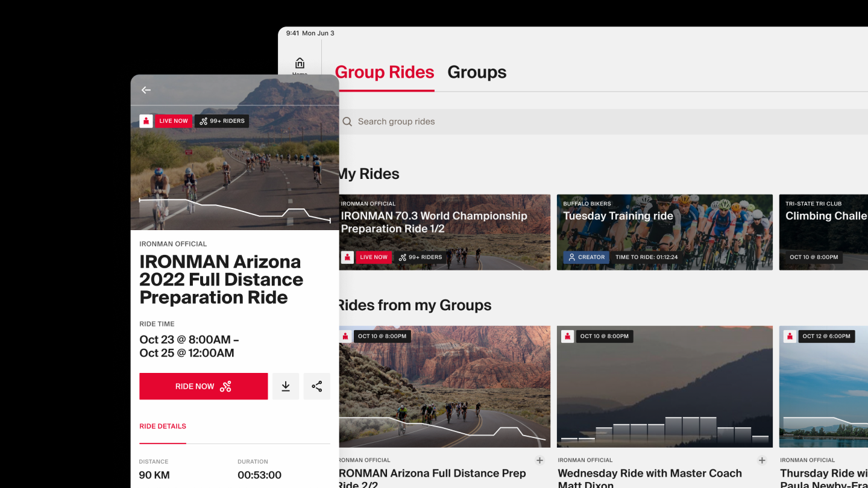Click TIME TO RIDE: 01:12:24 label
The width and height of the screenshot is (868, 488).
(x=647, y=257)
